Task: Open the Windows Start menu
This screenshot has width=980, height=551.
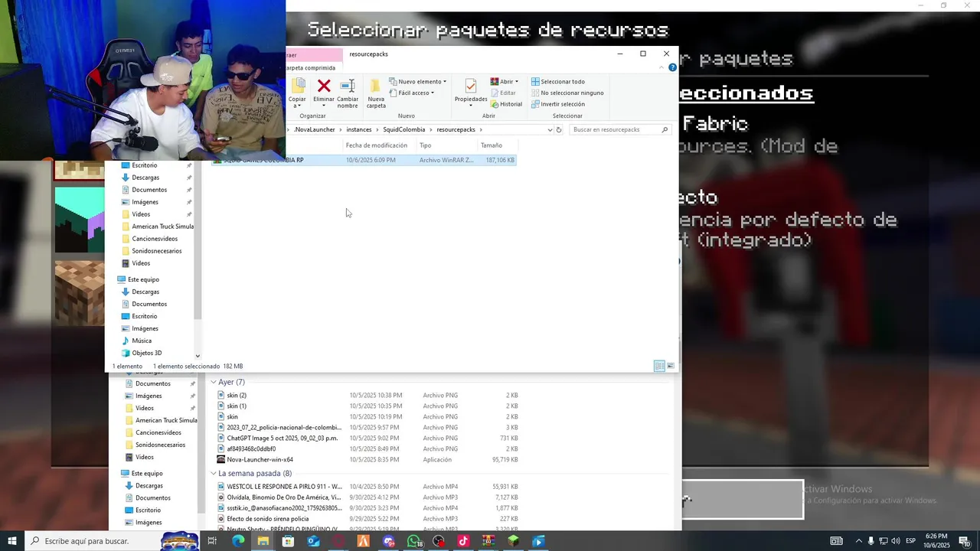Action: tap(11, 541)
